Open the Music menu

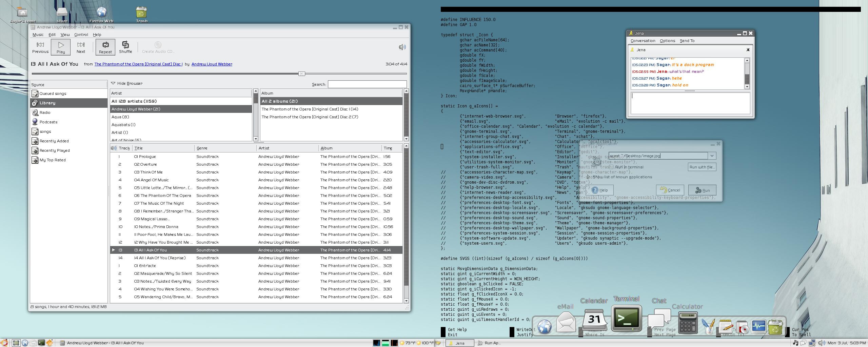[38, 35]
